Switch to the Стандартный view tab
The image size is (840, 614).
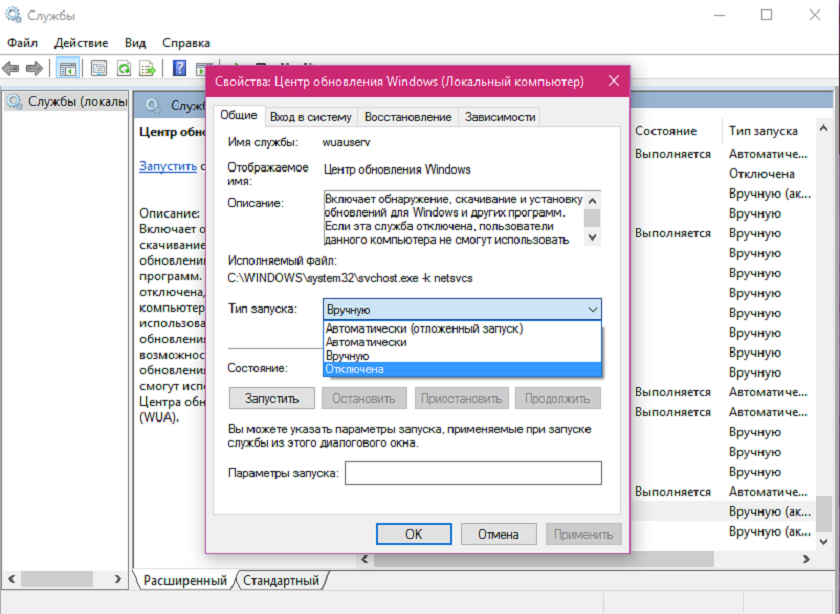click(281, 580)
